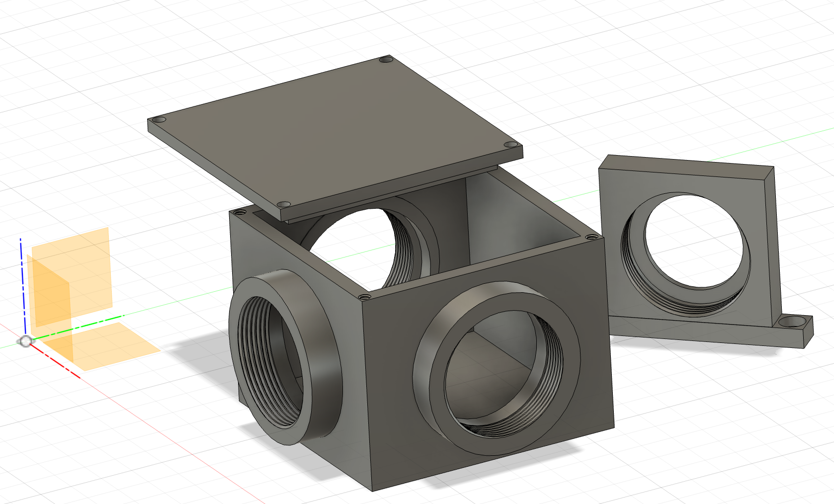Click the blue Z axis line

click(x=21, y=268)
